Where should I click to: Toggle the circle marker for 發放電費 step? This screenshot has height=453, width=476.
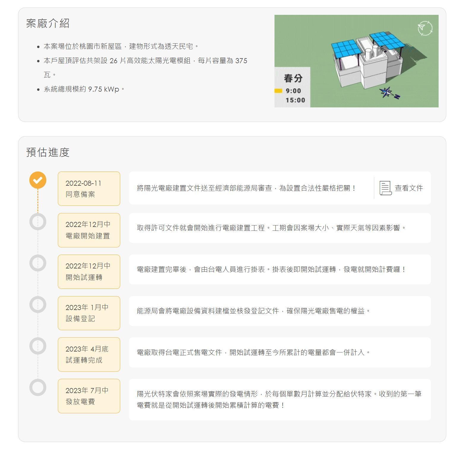coord(38,388)
